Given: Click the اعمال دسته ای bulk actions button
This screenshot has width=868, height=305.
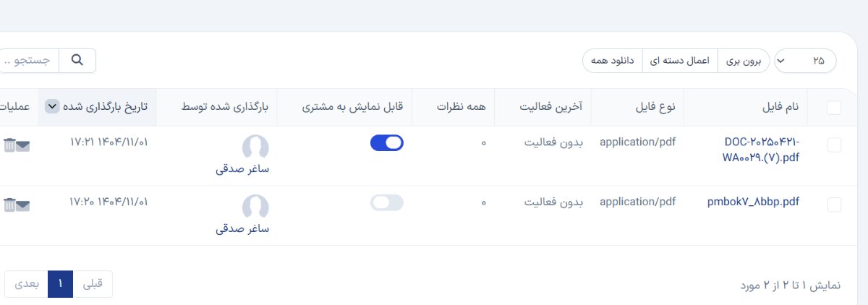Looking at the screenshot, I should 681,61.
